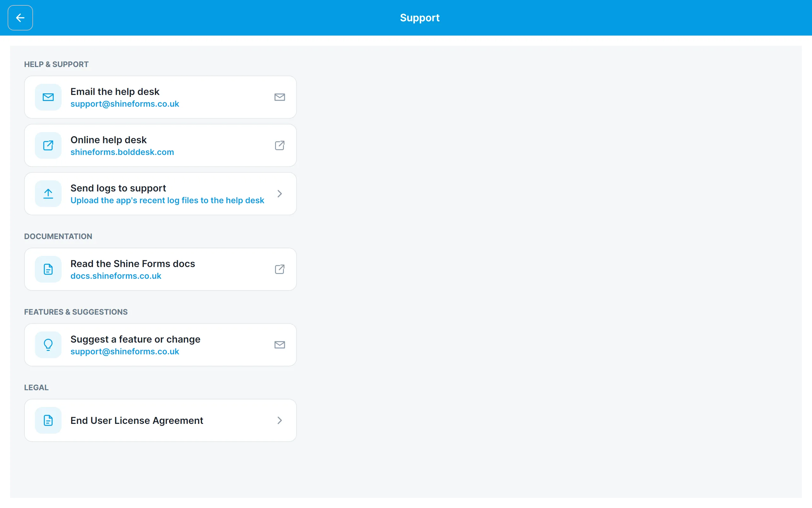Open the help desk email link support@shineforms.co.uk

point(124,104)
